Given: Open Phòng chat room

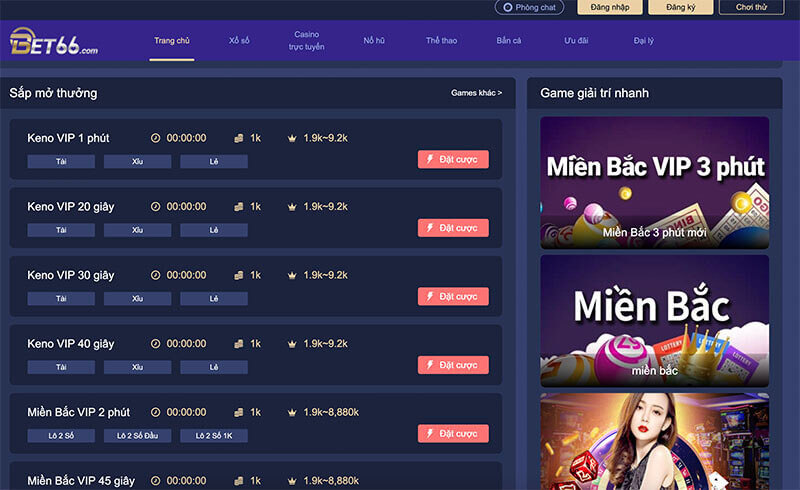Looking at the screenshot, I should tap(530, 7).
